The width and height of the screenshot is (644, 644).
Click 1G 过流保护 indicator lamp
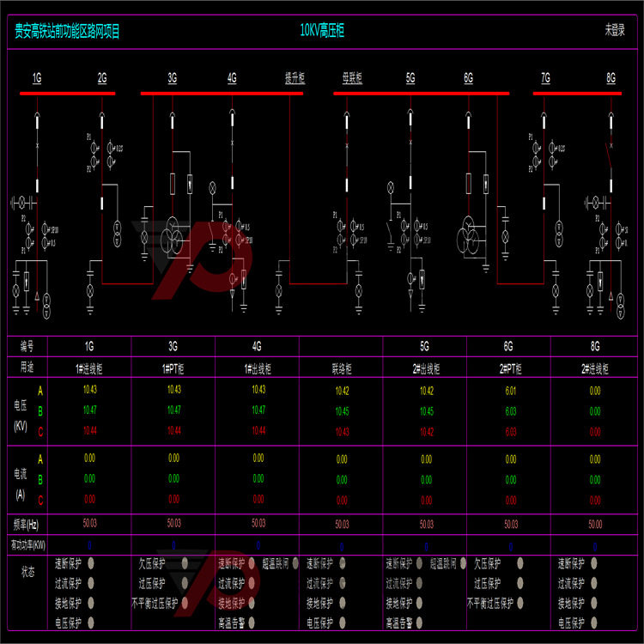click(x=91, y=583)
